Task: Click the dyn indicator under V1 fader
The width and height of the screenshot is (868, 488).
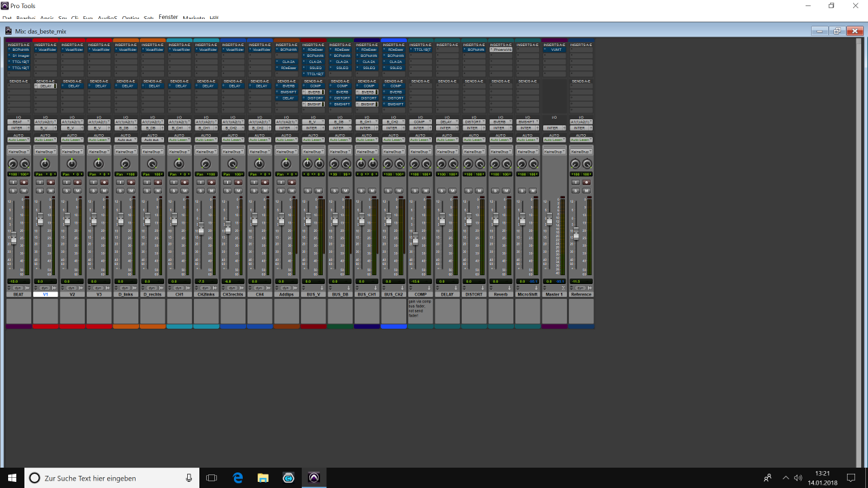Action: (x=45, y=288)
